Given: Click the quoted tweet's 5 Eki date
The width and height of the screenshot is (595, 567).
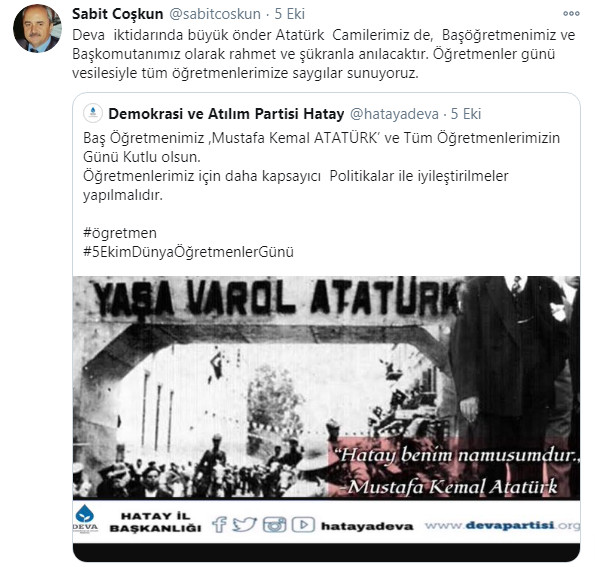Looking at the screenshot, I should (466, 114).
